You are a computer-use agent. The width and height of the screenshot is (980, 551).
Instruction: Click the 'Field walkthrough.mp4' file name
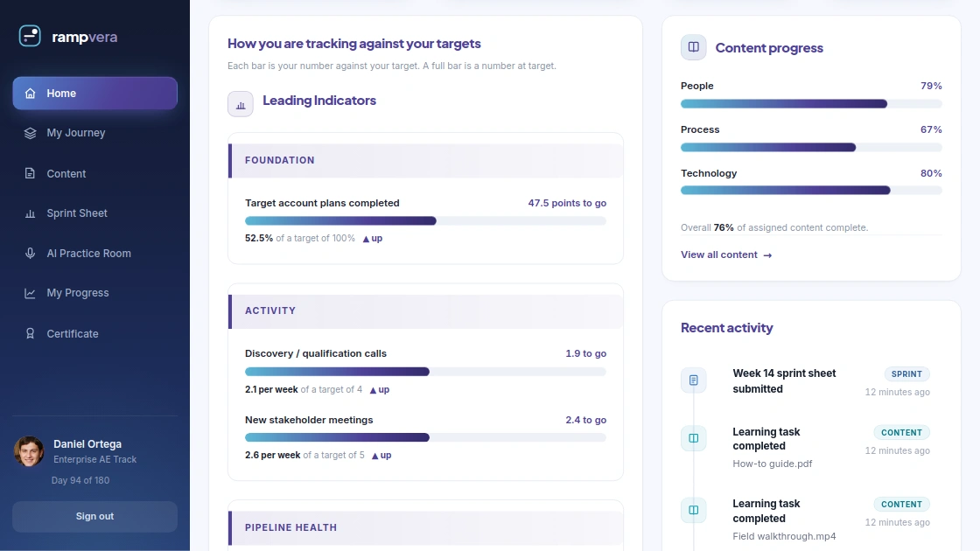coord(784,536)
